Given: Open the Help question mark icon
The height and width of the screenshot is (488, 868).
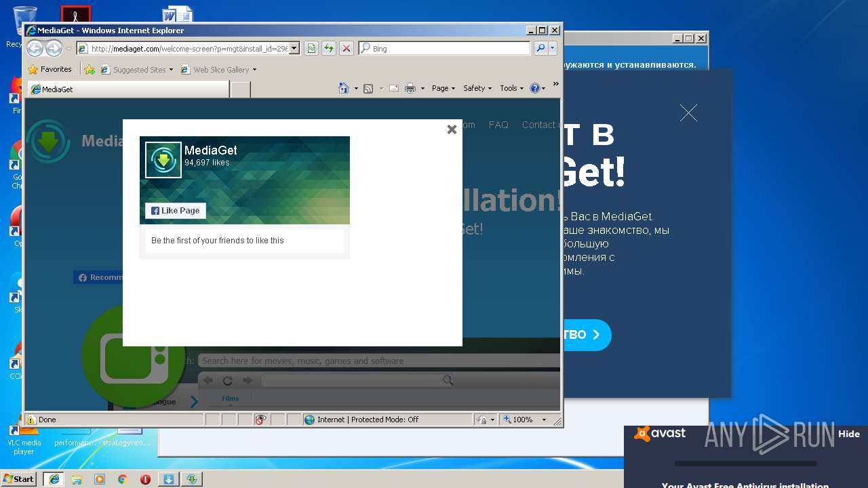Looking at the screenshot, I should tap(535, 88).
